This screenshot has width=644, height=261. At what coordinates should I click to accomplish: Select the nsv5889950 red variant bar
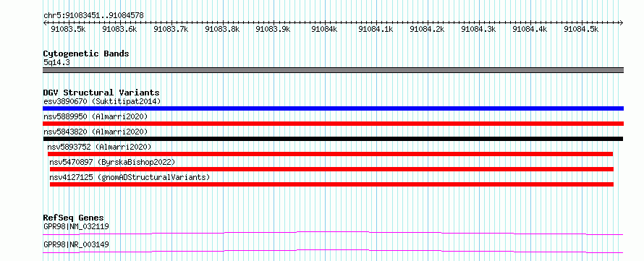point(333,124)
